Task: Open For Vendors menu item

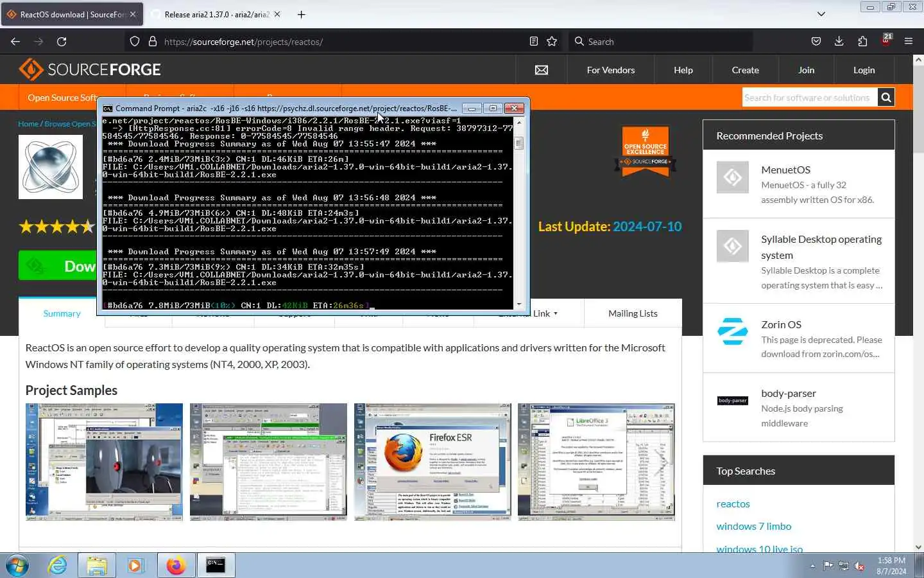Action: tap(611, 70)
